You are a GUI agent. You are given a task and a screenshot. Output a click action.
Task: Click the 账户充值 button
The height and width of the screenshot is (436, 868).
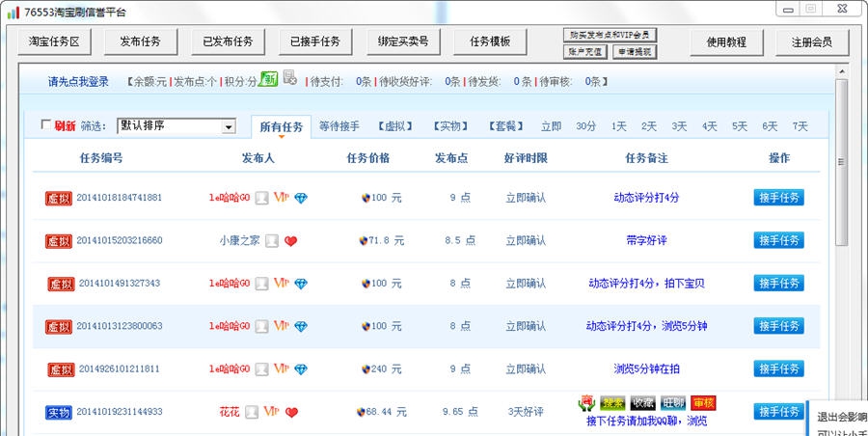click(x=585, y=52)
